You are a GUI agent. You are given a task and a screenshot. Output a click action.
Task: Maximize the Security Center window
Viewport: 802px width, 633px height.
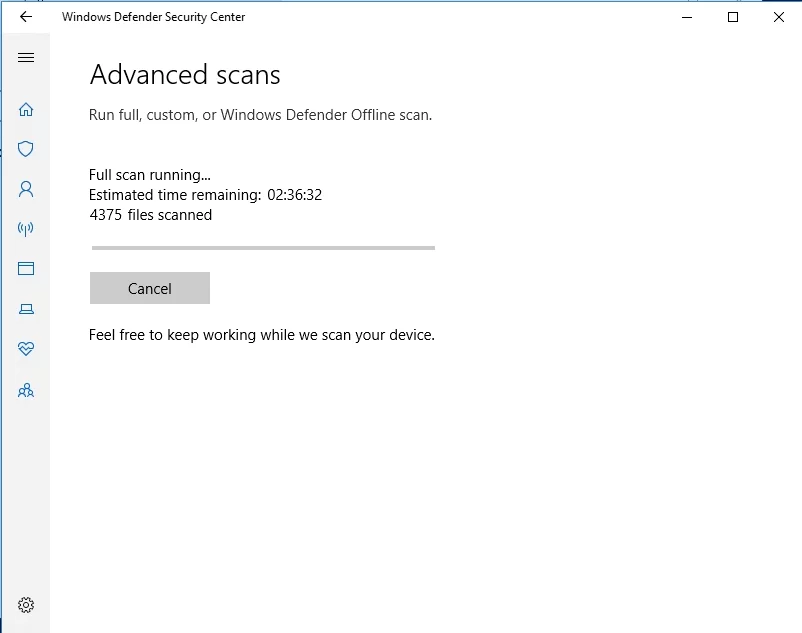[733, 17]
